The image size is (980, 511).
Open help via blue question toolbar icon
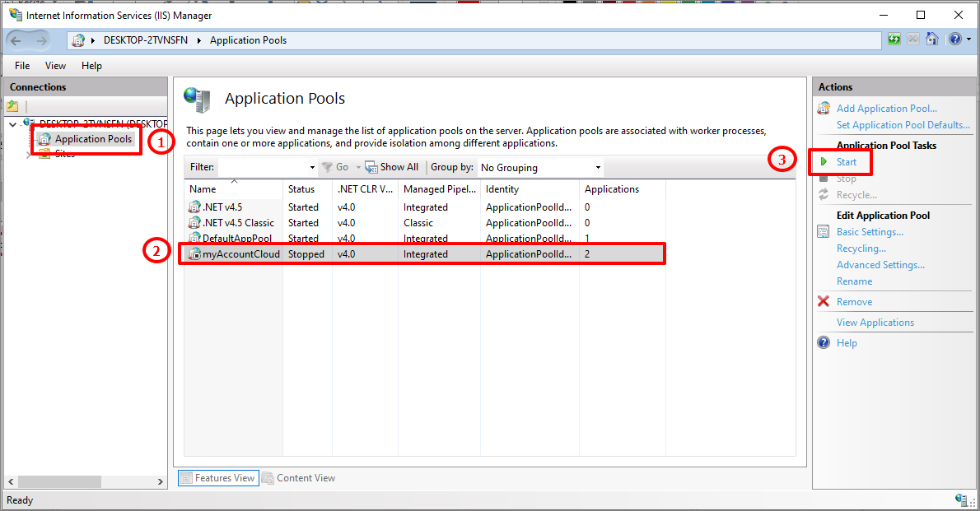click(x=955, y=39)
